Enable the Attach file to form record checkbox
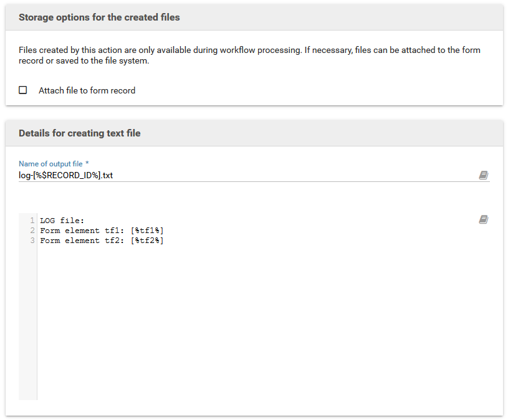This screenshot has width=508, height=420. [23, 90]
